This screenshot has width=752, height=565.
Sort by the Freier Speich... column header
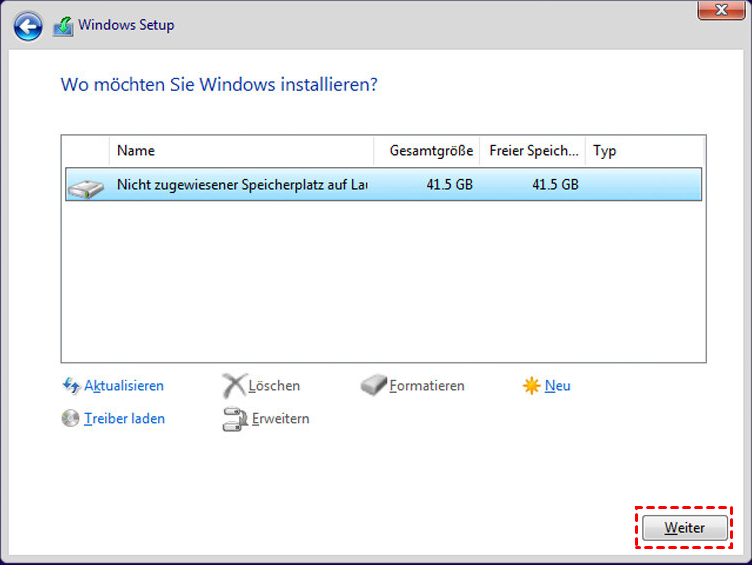[x=532, y=151]
